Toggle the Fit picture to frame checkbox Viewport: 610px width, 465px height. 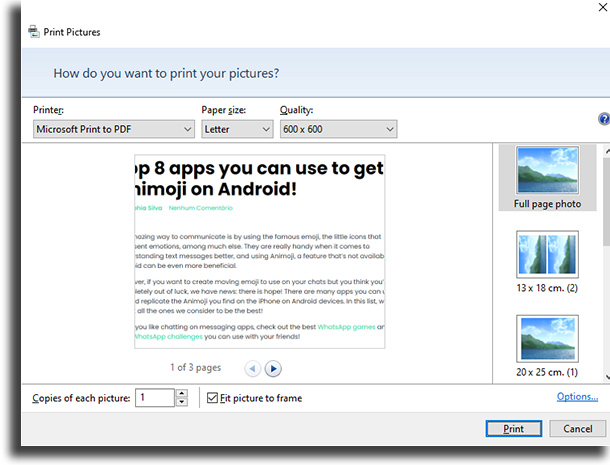coord(212,398)
